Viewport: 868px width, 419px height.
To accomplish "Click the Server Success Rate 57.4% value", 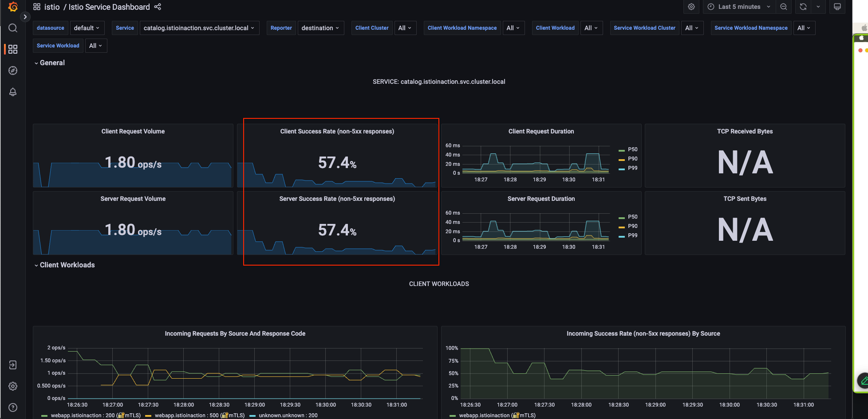I will click(337, 230).
